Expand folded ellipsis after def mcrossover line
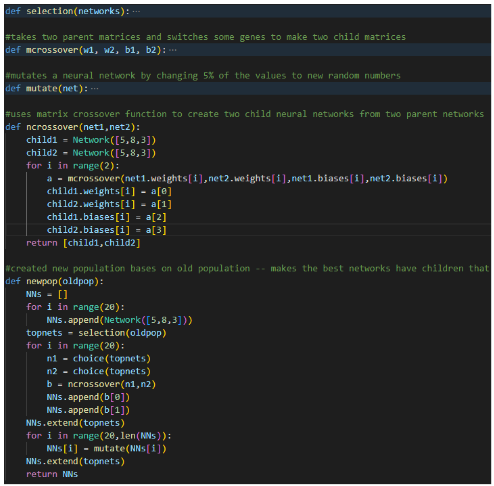Screen dimensions: 494x486 [173, 50]
